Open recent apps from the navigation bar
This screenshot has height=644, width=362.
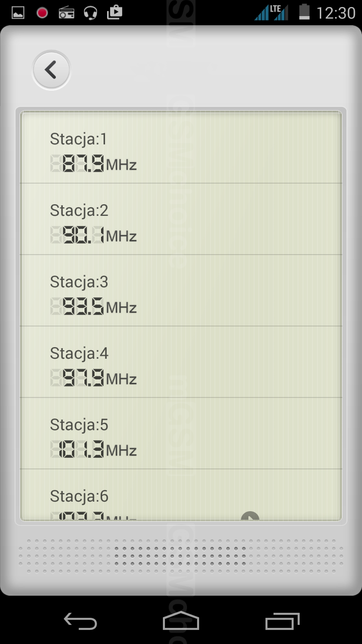tap(282, 622)
